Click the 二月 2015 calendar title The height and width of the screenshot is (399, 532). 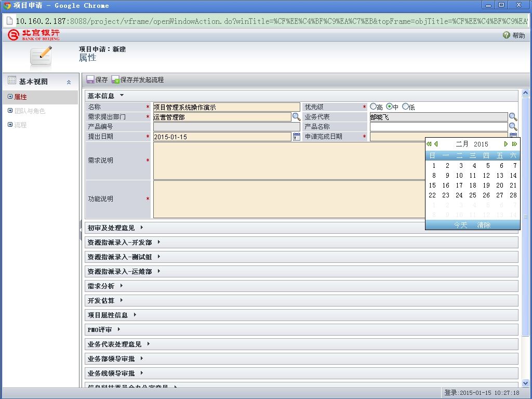[x=472, y=144]
